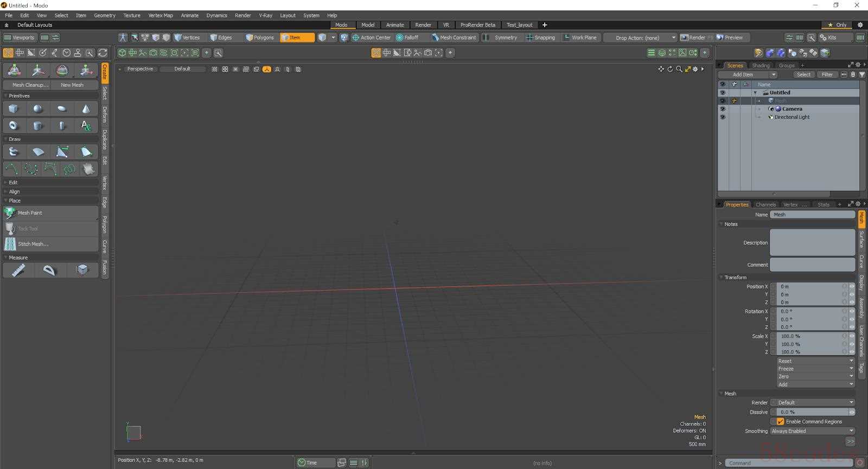Toggle Enable Command Regions checkbox
Viewport: 868px width, 469px height.
point(780,421)
